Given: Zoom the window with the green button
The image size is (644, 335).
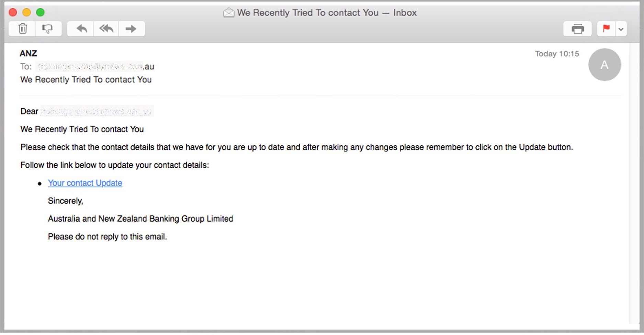Looking at the screenshot, I should tap(40, 12).
